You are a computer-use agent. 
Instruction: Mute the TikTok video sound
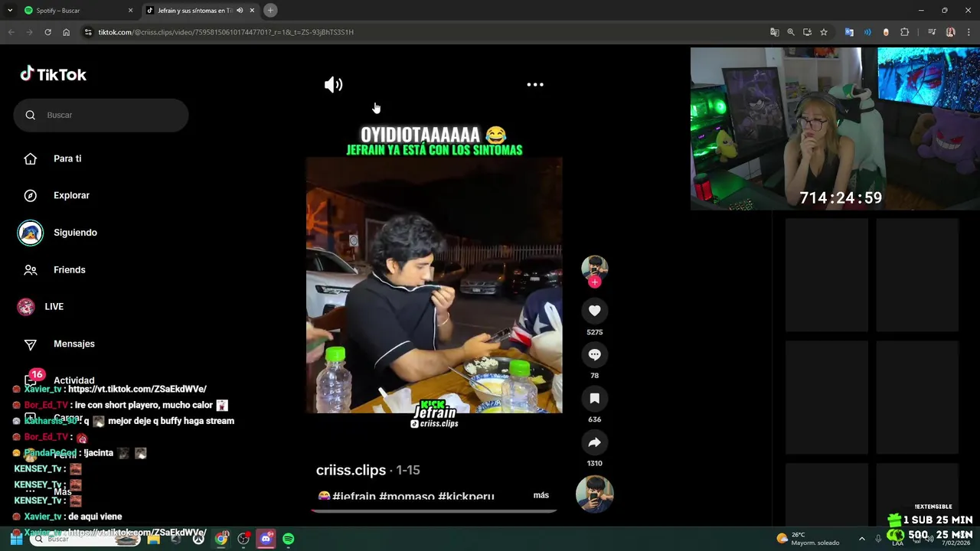[333, 85]
